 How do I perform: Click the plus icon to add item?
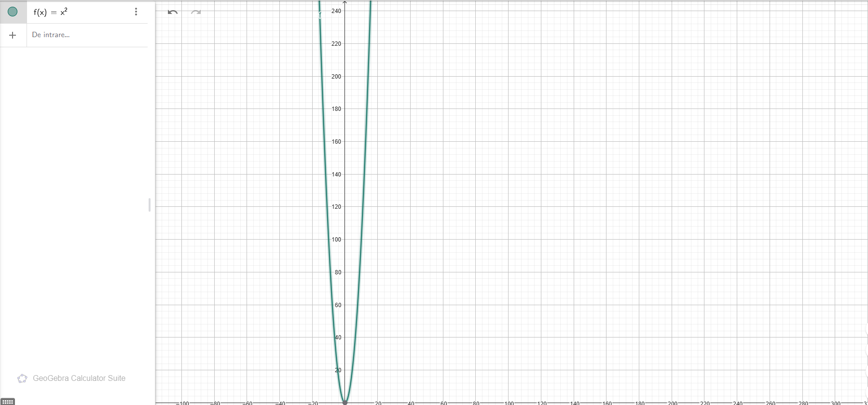pos(13,35)
